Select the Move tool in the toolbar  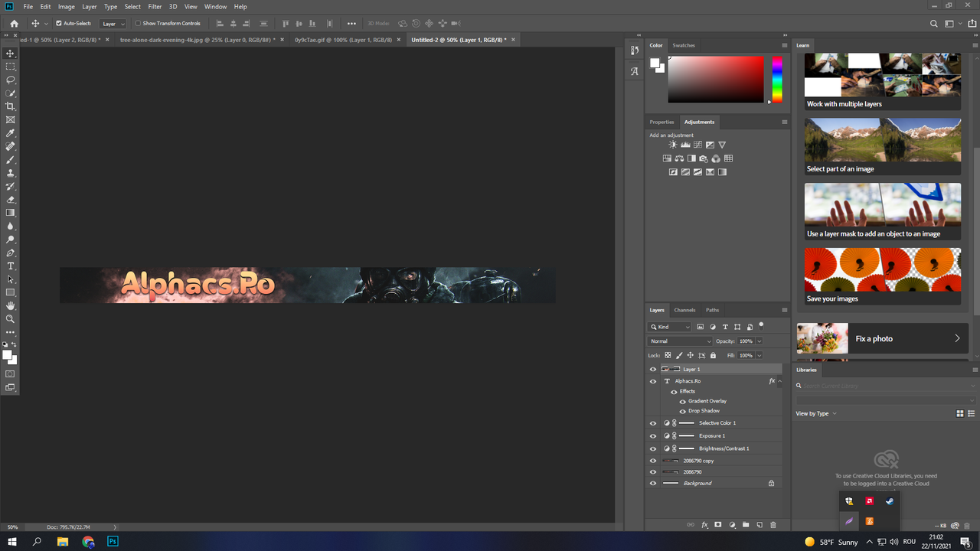10,53
